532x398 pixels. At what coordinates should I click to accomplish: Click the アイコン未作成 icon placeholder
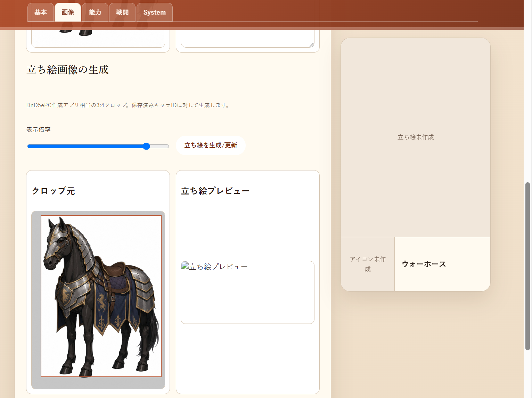(x=368, y=264)
